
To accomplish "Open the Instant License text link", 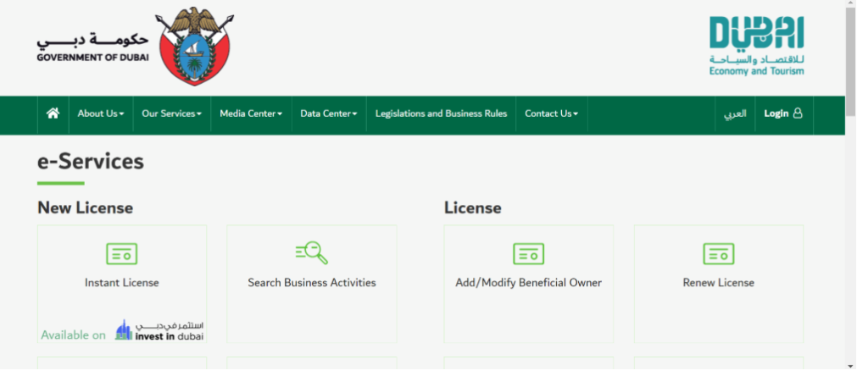I will click(x=121, y=283).
